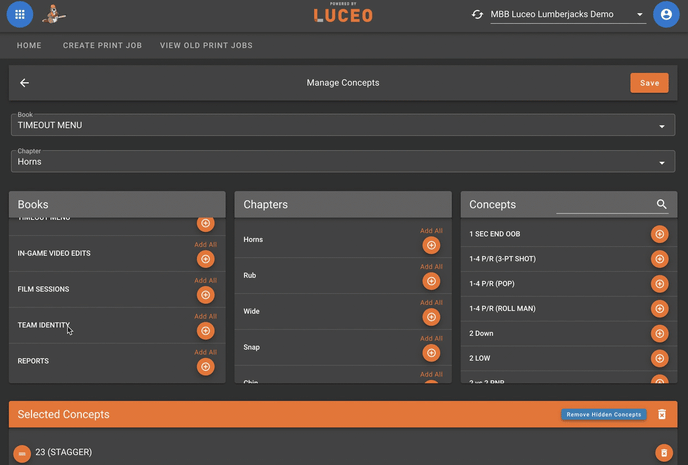Select the FILM SESSIONS book row

coord(117,289)
